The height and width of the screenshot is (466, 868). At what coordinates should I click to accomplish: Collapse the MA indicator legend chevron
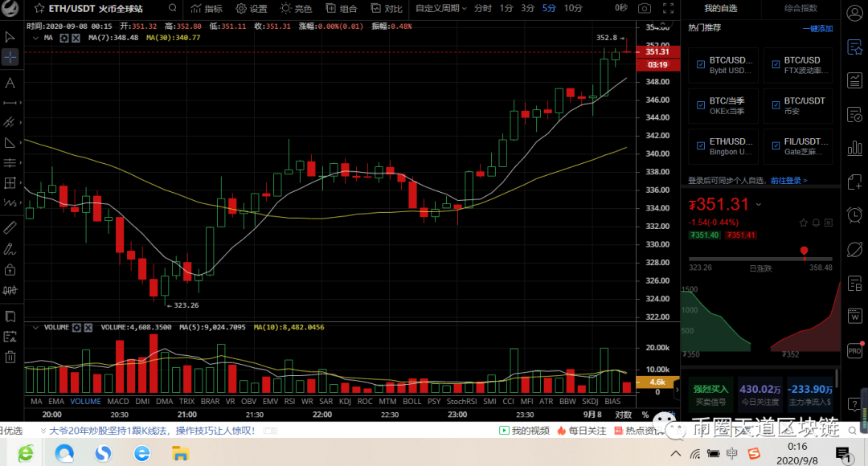click(x=35, y=37)
